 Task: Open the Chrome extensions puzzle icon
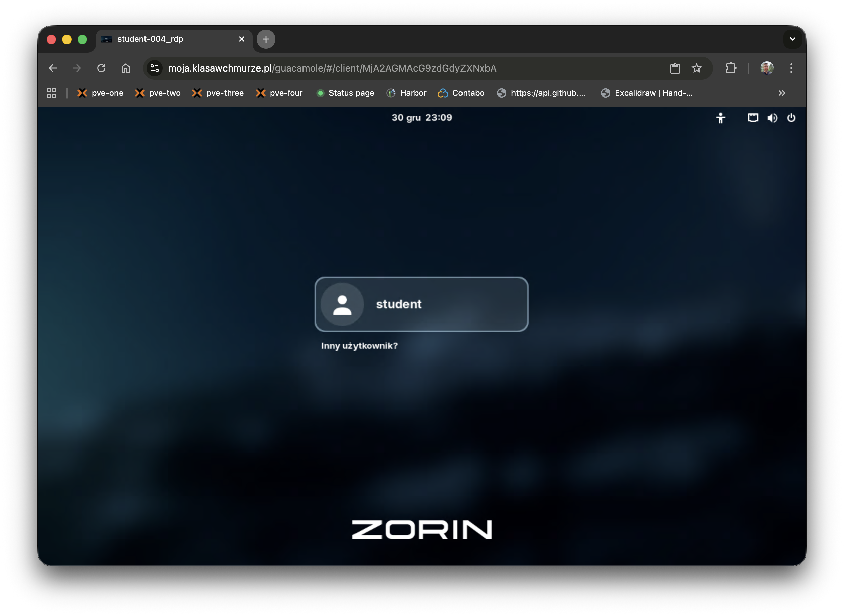[x=731, y=68]
